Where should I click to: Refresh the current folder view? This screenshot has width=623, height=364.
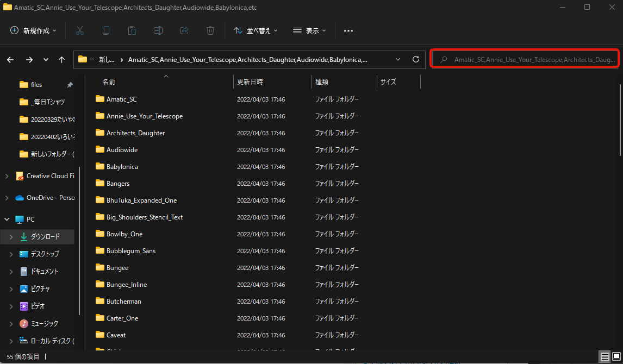point(416,59)
